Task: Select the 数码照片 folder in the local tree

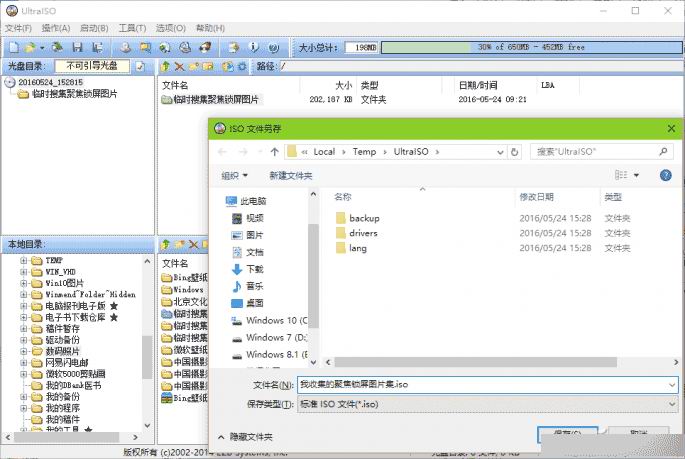Action: coord(62,351)
